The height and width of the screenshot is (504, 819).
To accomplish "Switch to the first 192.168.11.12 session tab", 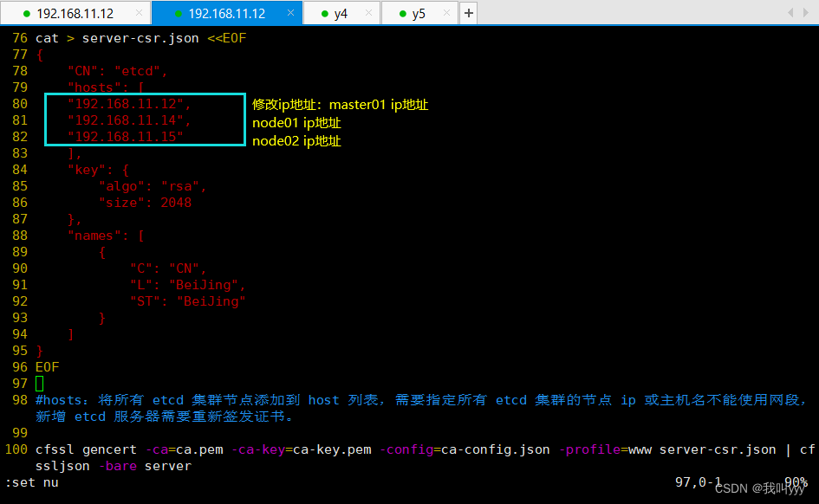I will 75,13.
